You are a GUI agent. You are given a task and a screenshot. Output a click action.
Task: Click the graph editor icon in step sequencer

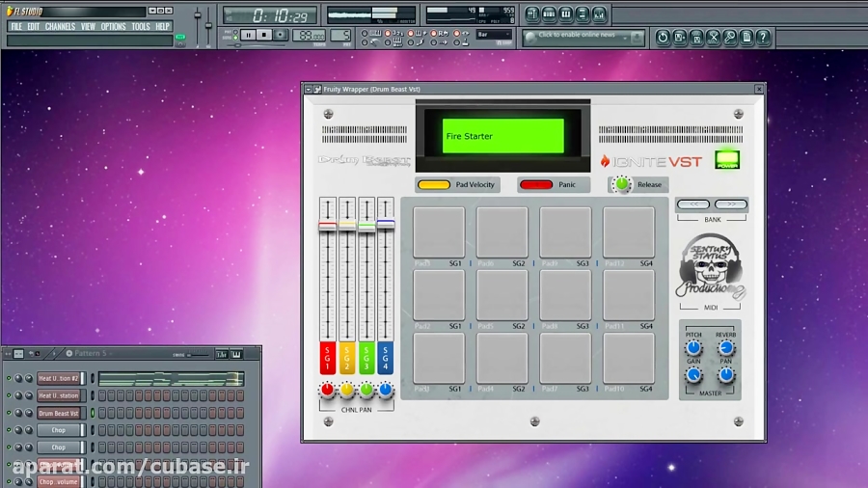pos(222,354)
